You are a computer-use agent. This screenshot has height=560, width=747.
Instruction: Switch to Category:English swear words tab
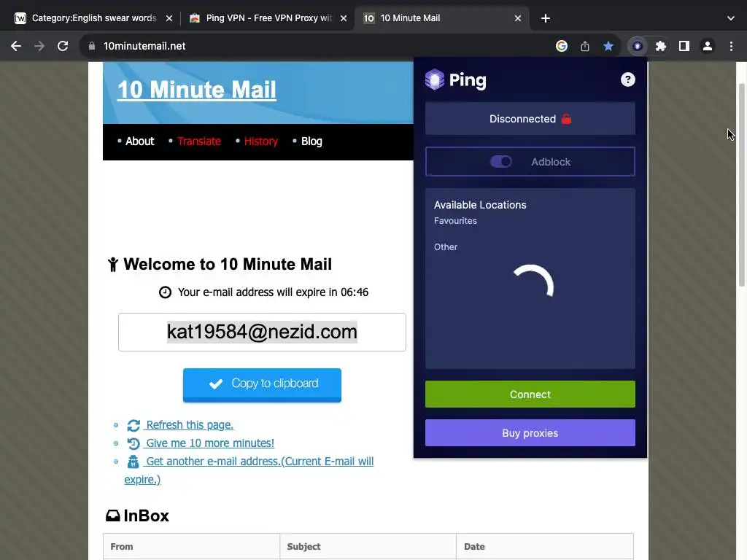coord(93,18)
